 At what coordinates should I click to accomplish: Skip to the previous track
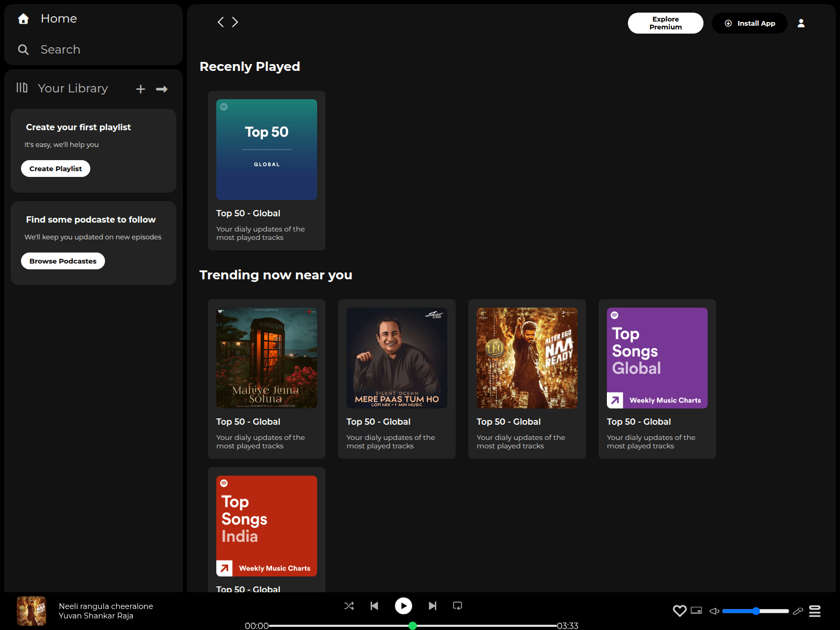tap(374, 606)
